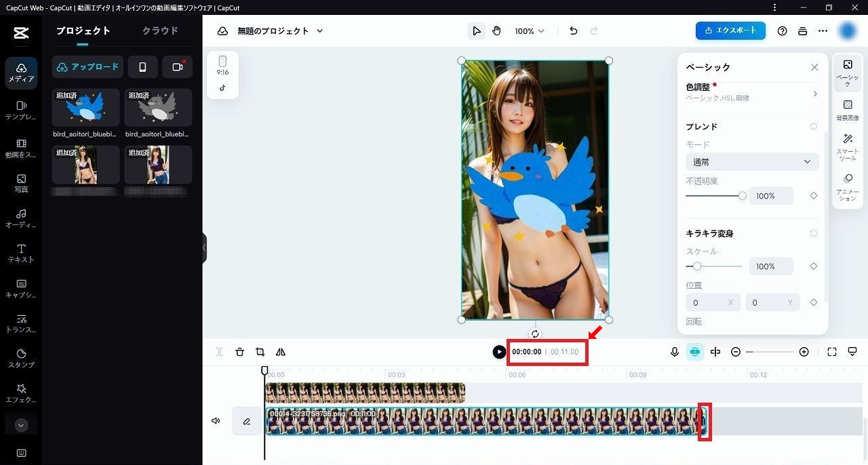The image size is (868, 465).
Task: Play the timeline preview
Action: [x=499, y=352]
